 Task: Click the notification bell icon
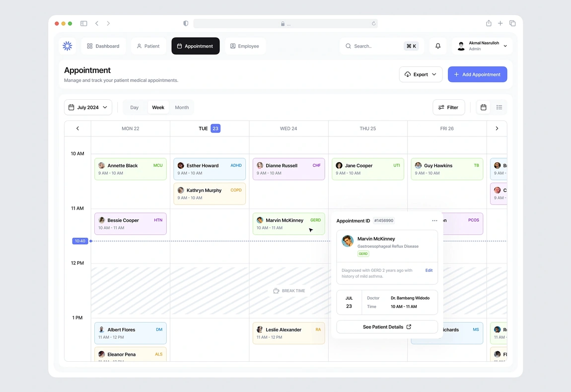pos(437,46)
